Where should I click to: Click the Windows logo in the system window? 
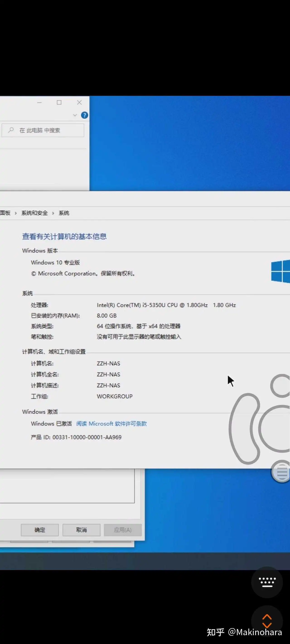280,271
